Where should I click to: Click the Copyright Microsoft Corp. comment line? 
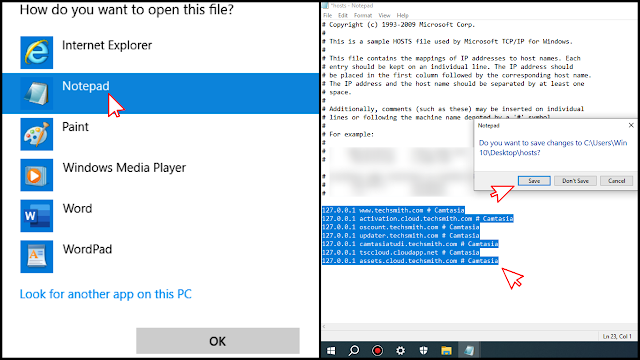click(x=399, y=24)
